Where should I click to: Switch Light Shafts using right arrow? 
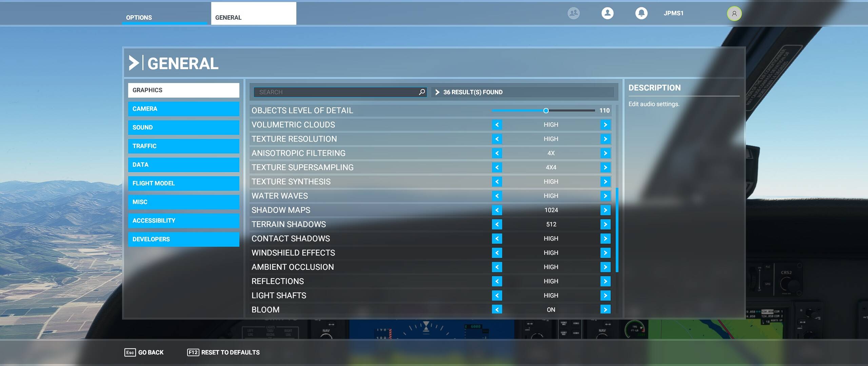tap(605, 296)
